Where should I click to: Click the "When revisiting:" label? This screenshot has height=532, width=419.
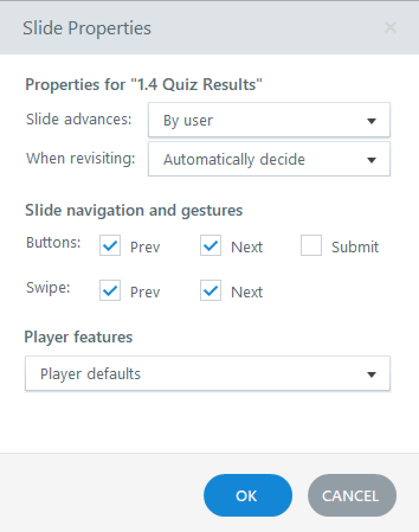(80, 158)
